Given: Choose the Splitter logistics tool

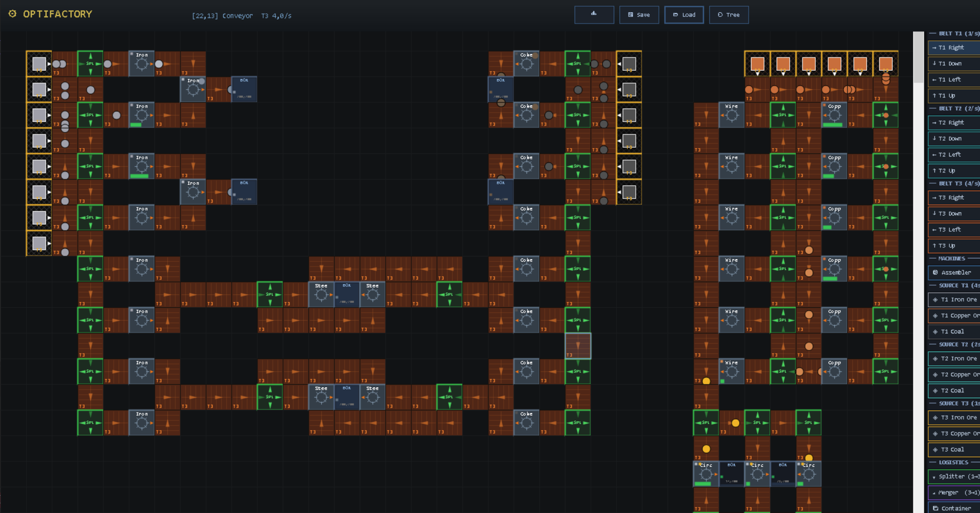Looking at the screenshot, I should [x=954, y=477].
